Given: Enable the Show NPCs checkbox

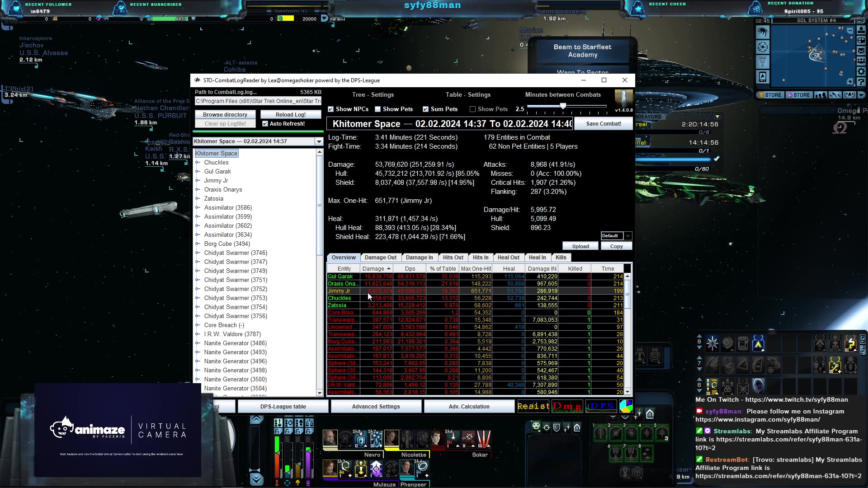Looking at the screenshot, I should (331, 109).
